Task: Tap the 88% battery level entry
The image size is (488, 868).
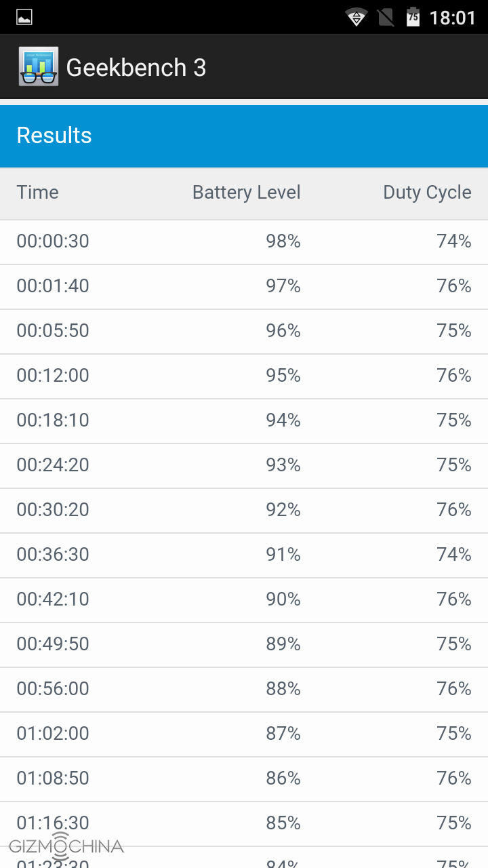Action: (283, 689)
